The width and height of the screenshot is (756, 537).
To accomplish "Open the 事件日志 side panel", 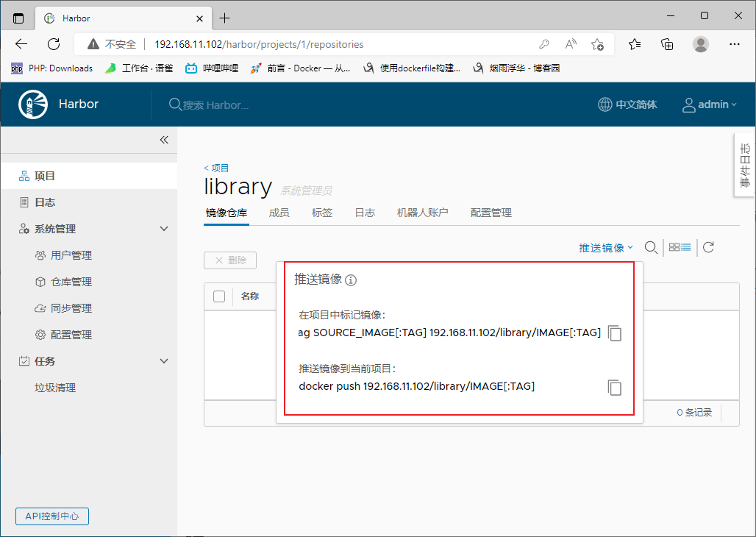I will (x=744, y=165).
